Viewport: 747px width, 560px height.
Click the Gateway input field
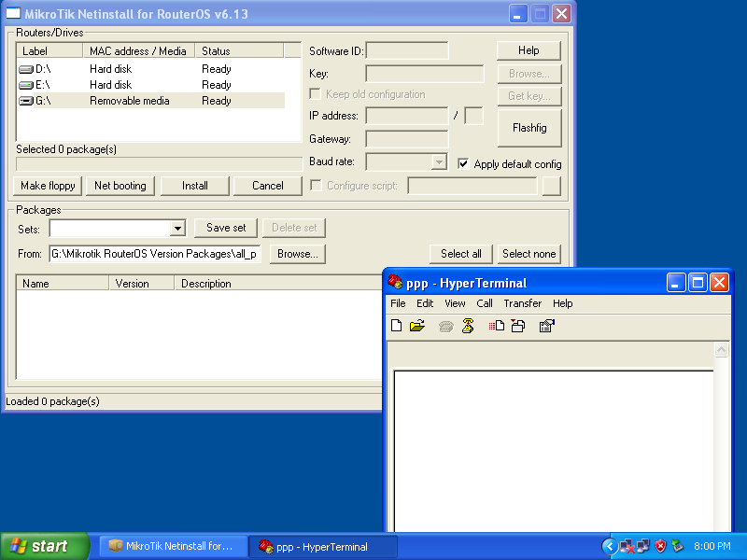407,139
